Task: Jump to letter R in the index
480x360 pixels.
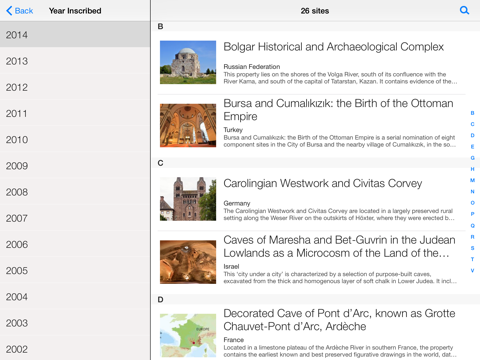Action: (x=472, y=237)
